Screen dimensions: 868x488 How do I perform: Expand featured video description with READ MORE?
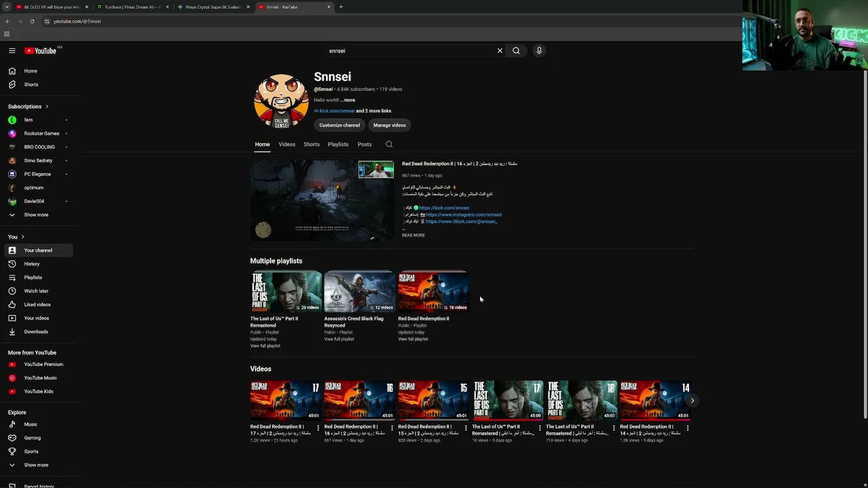click(414, 235)
